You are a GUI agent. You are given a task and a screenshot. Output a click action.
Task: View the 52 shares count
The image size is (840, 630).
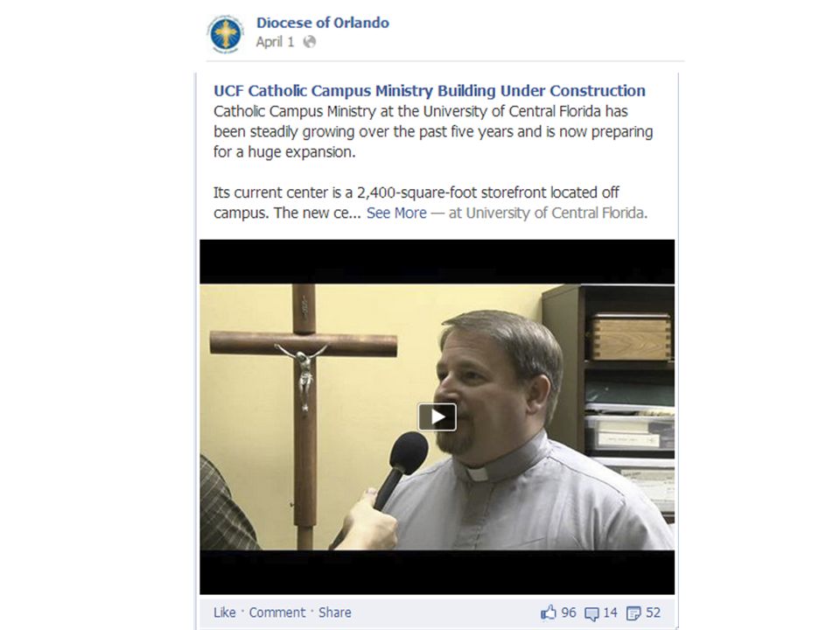[x=653, y=612]
